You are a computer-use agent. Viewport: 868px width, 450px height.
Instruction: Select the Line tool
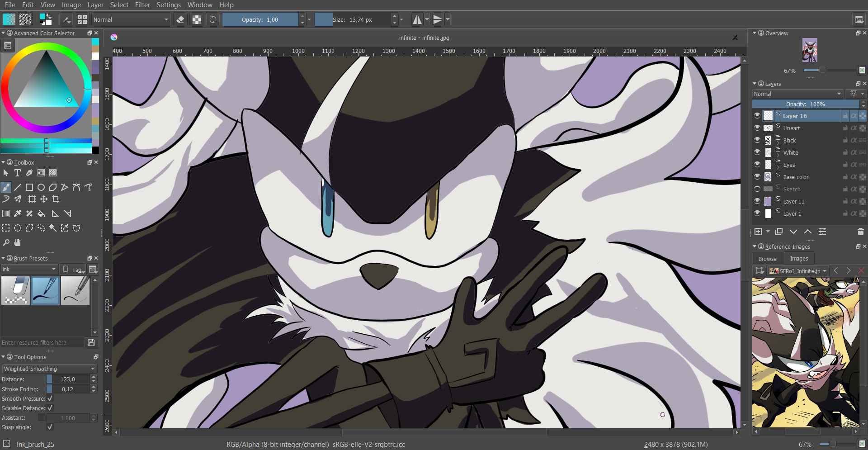pyautogui.click(x=18, y=187)
